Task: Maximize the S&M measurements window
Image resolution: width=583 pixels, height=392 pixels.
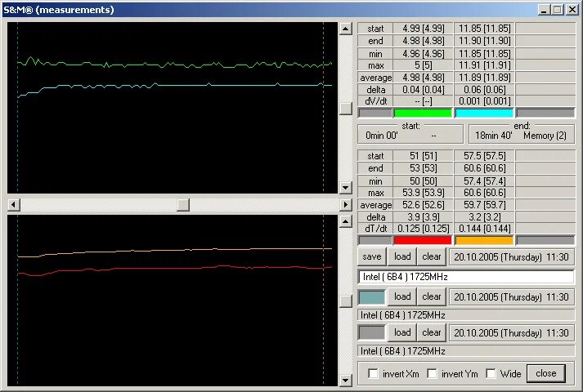Action: tap(558, 10)
